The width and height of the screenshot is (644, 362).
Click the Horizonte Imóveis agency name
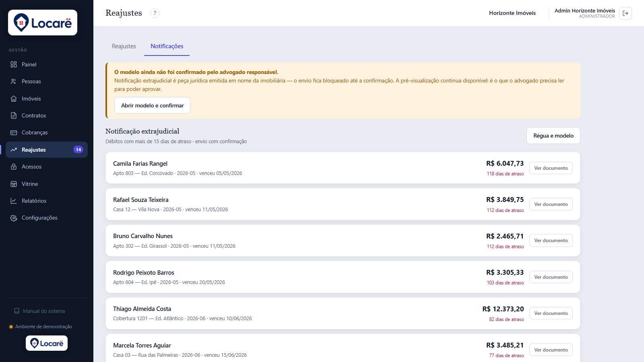512,13
